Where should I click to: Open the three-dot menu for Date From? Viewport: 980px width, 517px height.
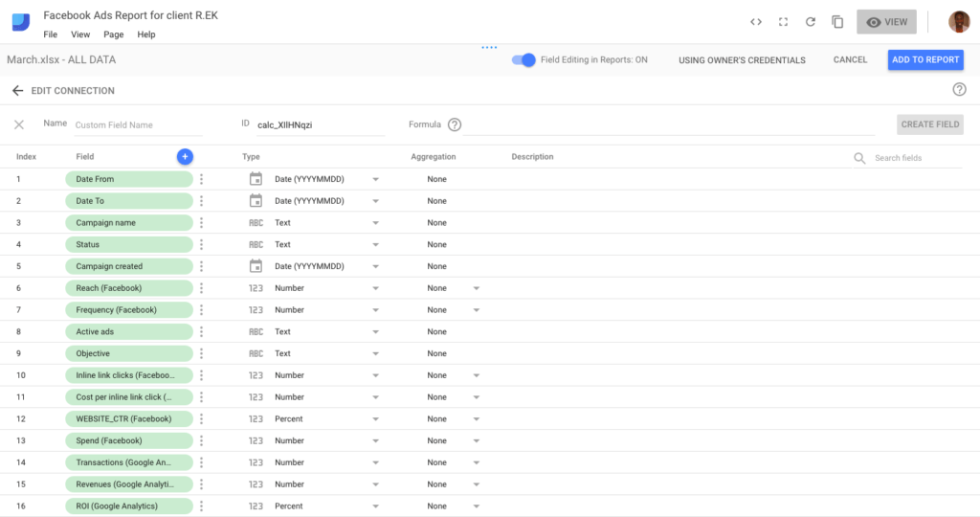(x=201, y=179)
